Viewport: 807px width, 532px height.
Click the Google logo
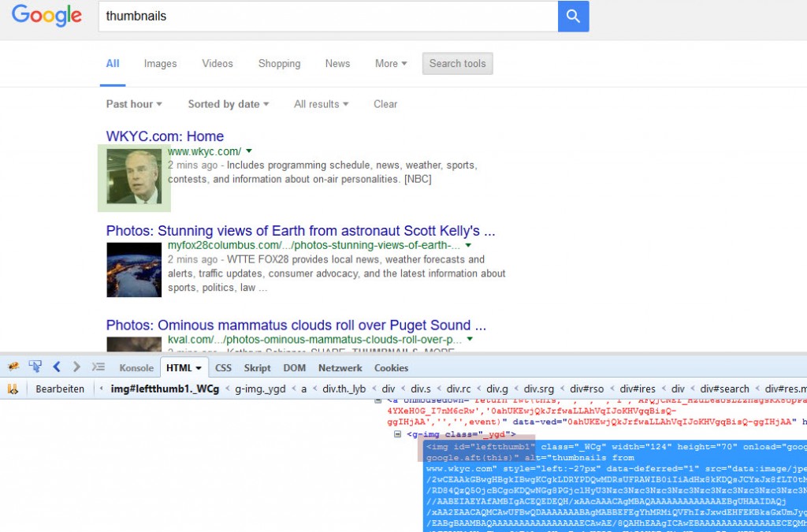[x=46, y=16]
